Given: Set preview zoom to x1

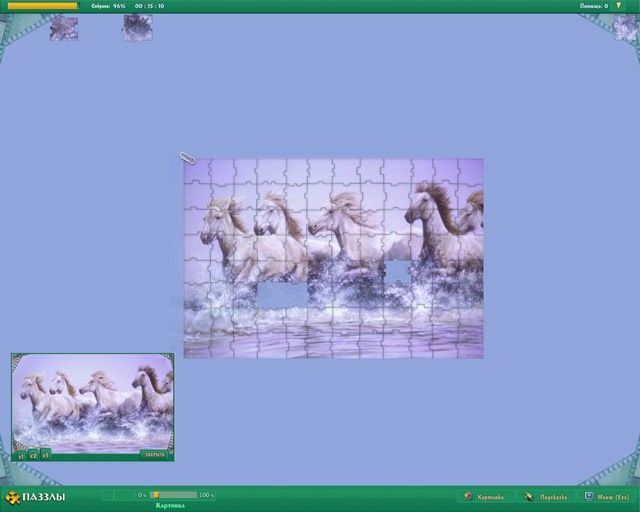Looking at the screenshot, I should pyautogui.click(x=20, y=455).
